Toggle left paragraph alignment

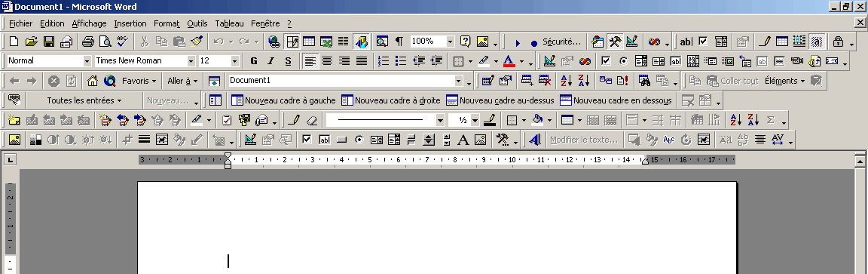310,61
